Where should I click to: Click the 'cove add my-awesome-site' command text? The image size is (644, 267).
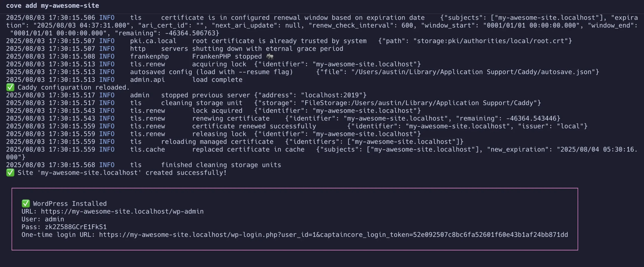tap(52, 6)
